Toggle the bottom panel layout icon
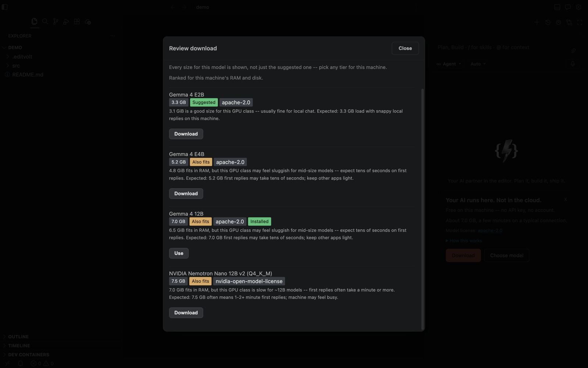 click(x=557, y=7)
